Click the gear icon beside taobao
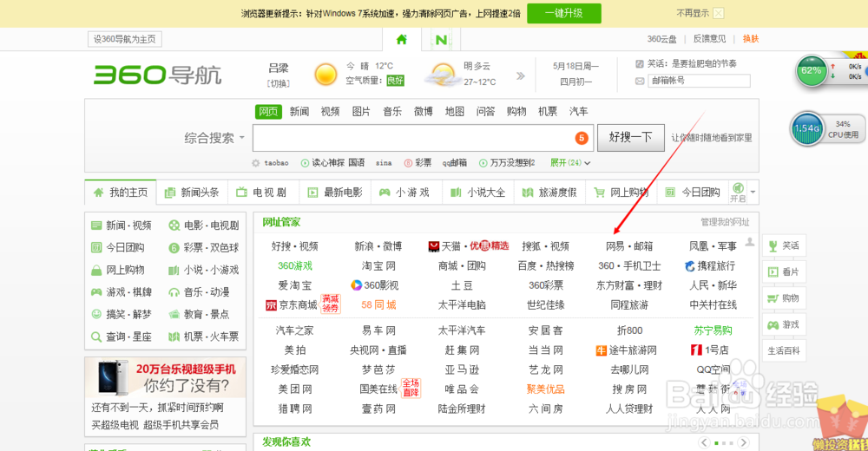 pyautogui.click(x=255, y=163)
